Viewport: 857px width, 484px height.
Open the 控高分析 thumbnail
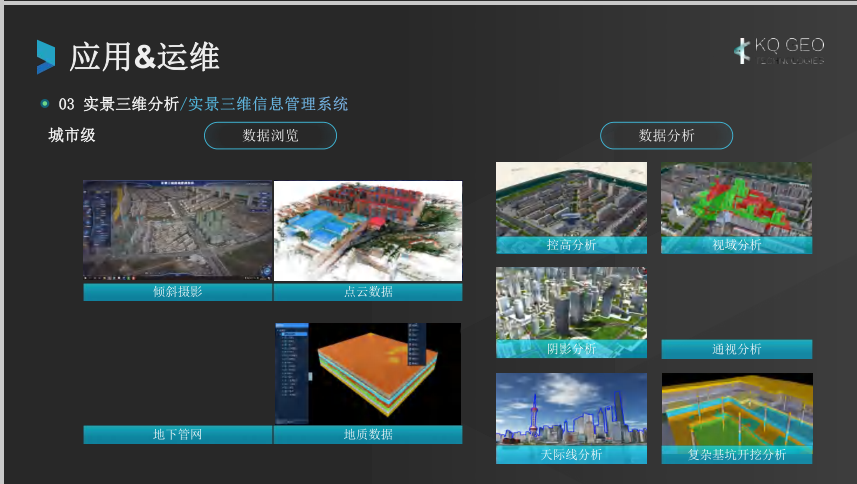click(571, 200)
